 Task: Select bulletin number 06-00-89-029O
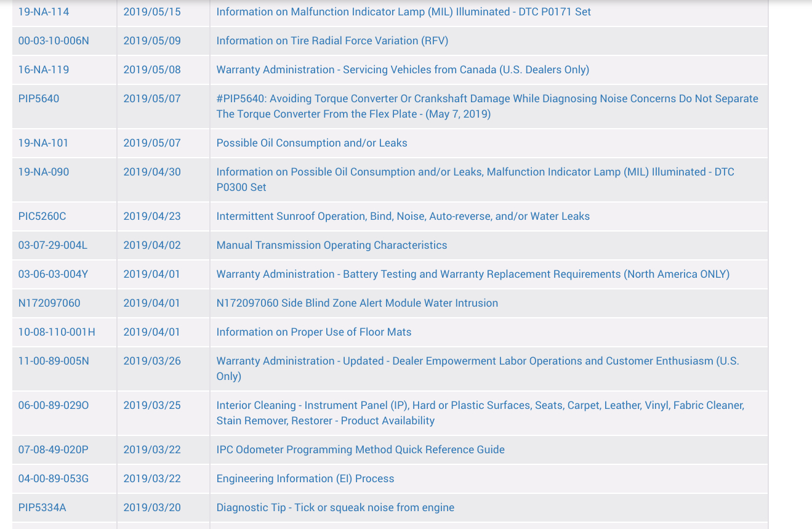[54, 405]
